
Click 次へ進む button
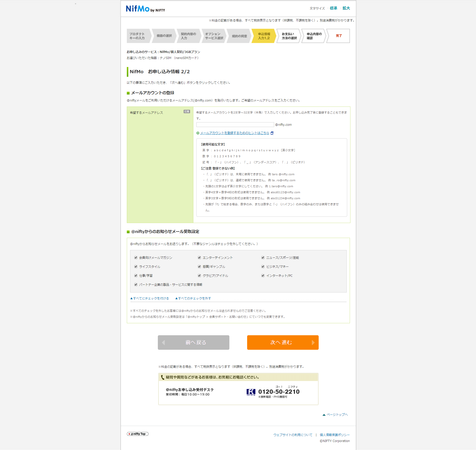coord(283,342)
